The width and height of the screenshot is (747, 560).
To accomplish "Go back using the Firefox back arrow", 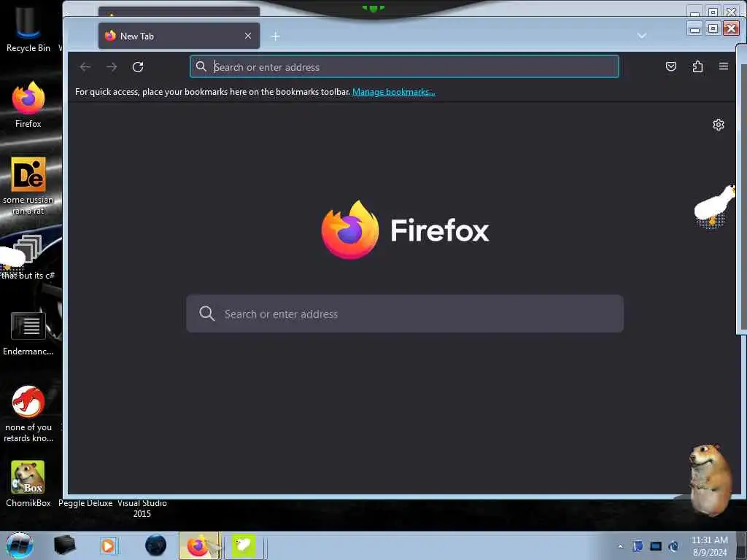I will tap(85, 67).
